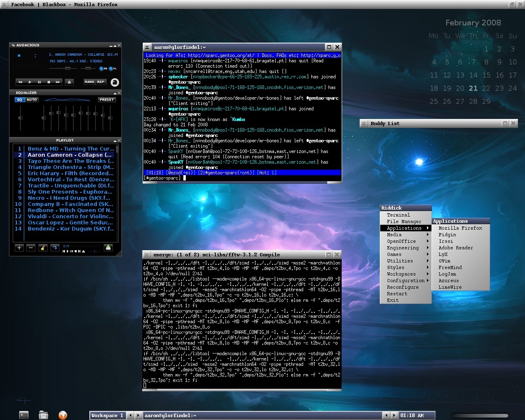Viewport: 525px width, 420px height.
Task: Launch GVim from Applications submenu
Action: click(461, 261)
